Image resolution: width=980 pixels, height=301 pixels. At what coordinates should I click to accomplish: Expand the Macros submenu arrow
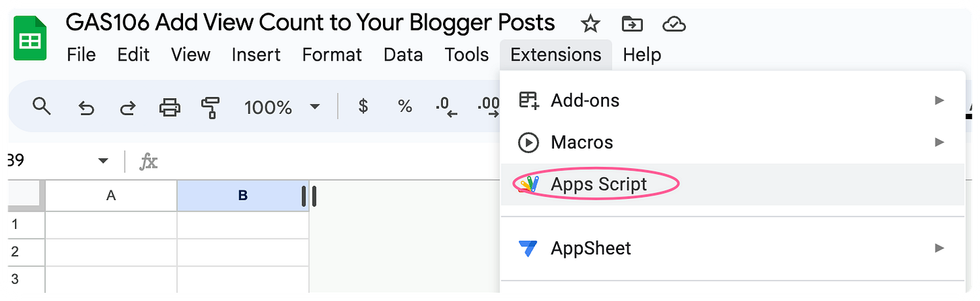(940, 142)
